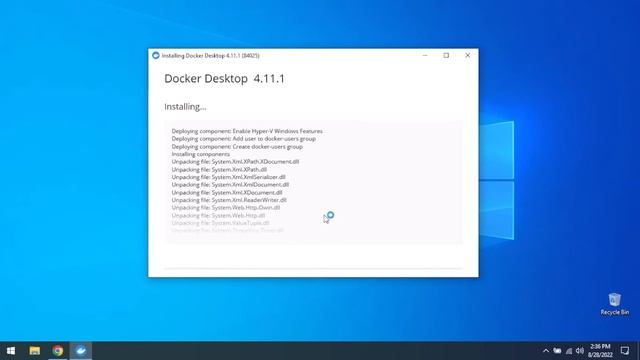Viewport: 640px width, 360px height.
Task: Open network status tray icon
Action: [569, 351]
